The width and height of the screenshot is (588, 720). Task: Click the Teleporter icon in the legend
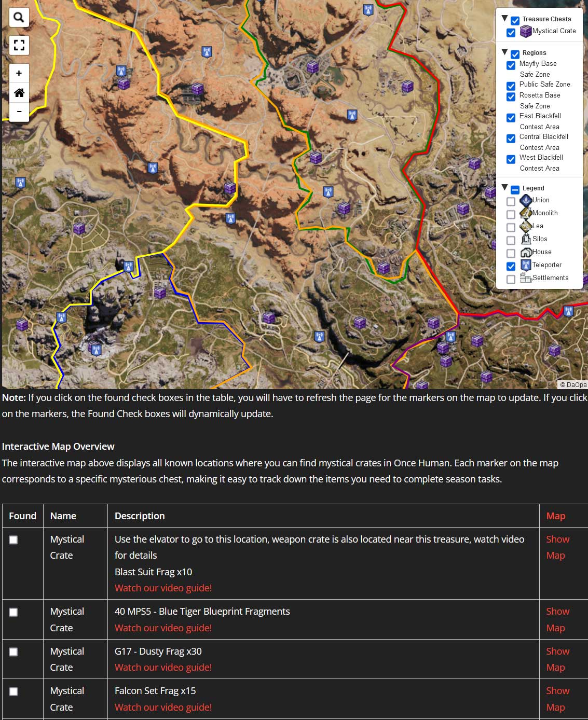pos(526,265)
